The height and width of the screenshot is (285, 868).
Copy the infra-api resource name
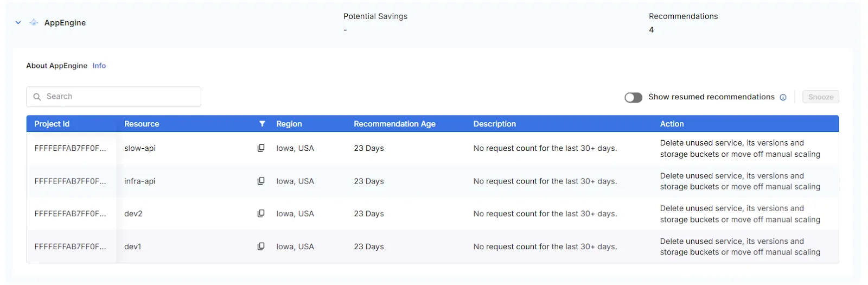point(261,181)
